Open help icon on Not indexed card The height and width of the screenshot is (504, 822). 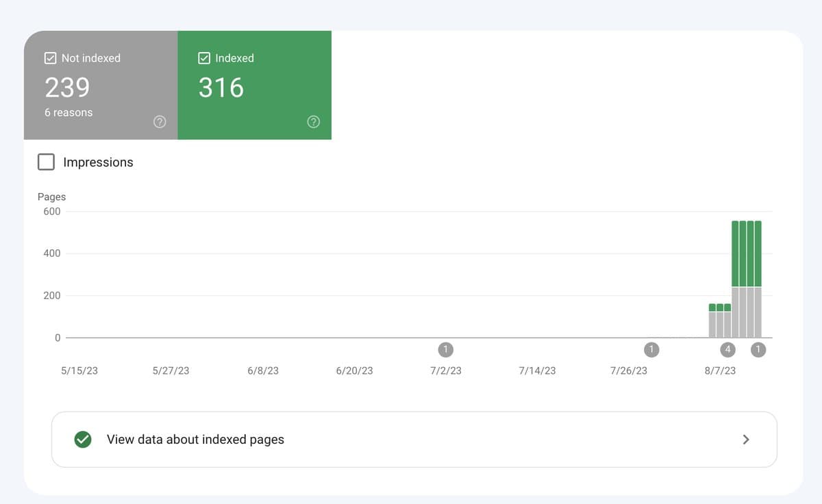(160, 122)
